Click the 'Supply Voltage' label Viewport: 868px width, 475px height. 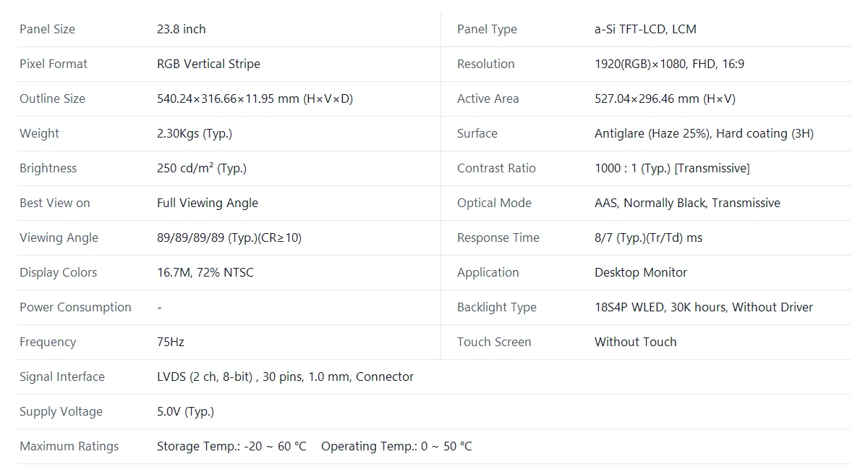[x=61, y=411]
